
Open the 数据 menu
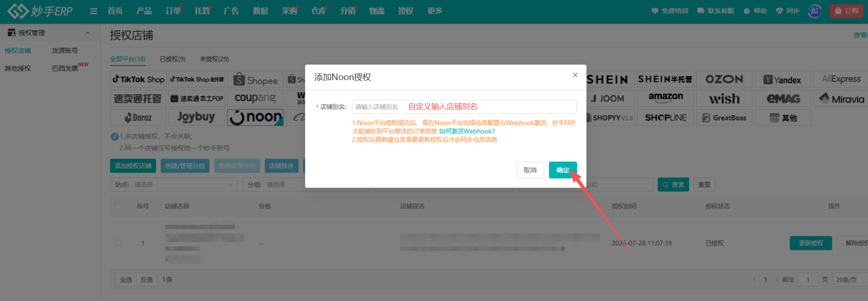point(261,11)
